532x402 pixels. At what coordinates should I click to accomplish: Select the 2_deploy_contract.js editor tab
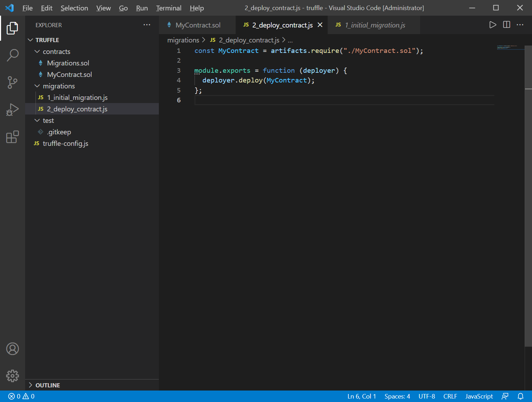(x=282, y=25)
